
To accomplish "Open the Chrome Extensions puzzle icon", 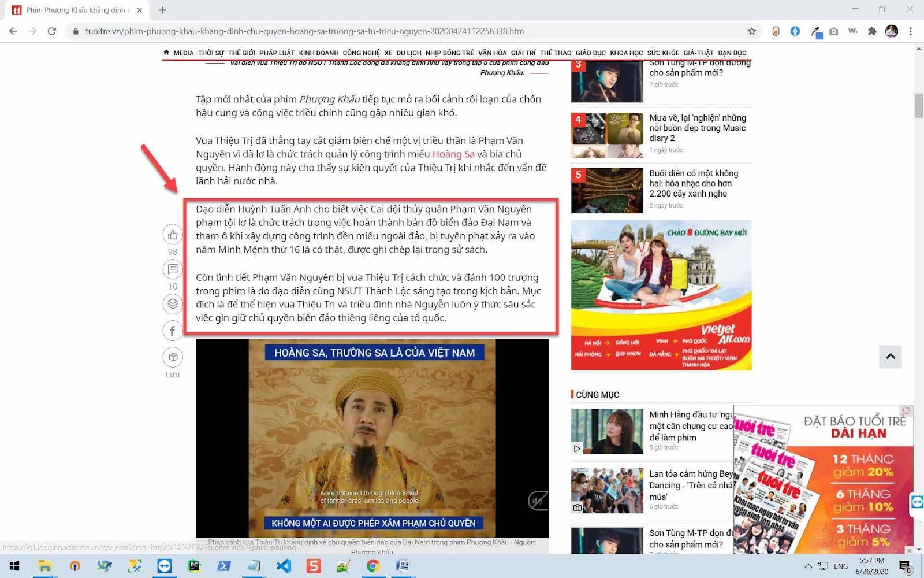I will (x=872, y=31).
